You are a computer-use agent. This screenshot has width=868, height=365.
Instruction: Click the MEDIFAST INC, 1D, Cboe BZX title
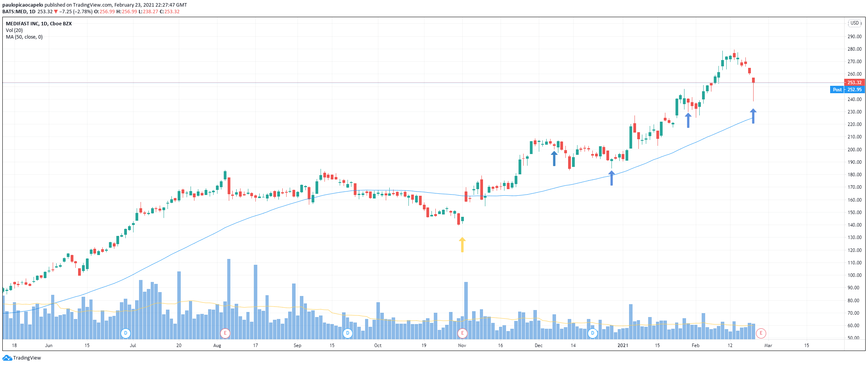pyautogui.click(x=39, y=23)
